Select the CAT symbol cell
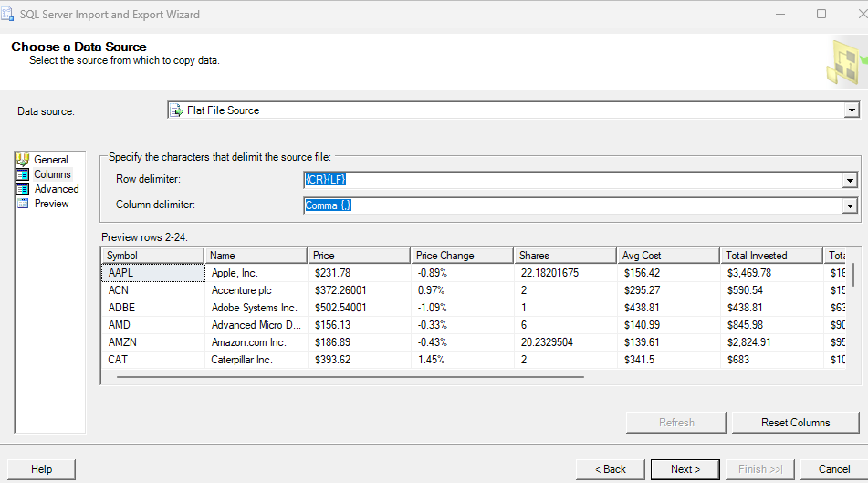The width and height of the screenshot is (868, 483). point(153,360)
